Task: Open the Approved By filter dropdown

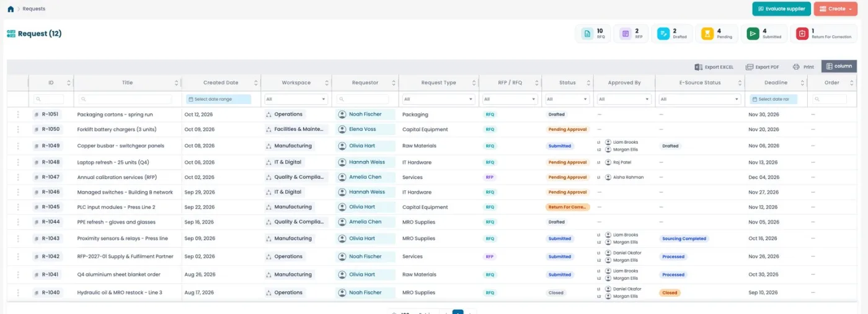Action: 624,99
